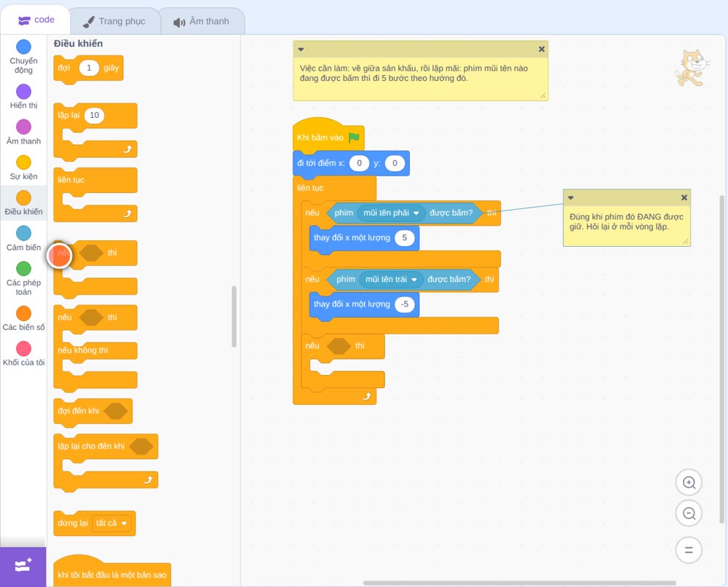Switch to the Trang phục tab
The image size is (728, 587).
point(114,21)
